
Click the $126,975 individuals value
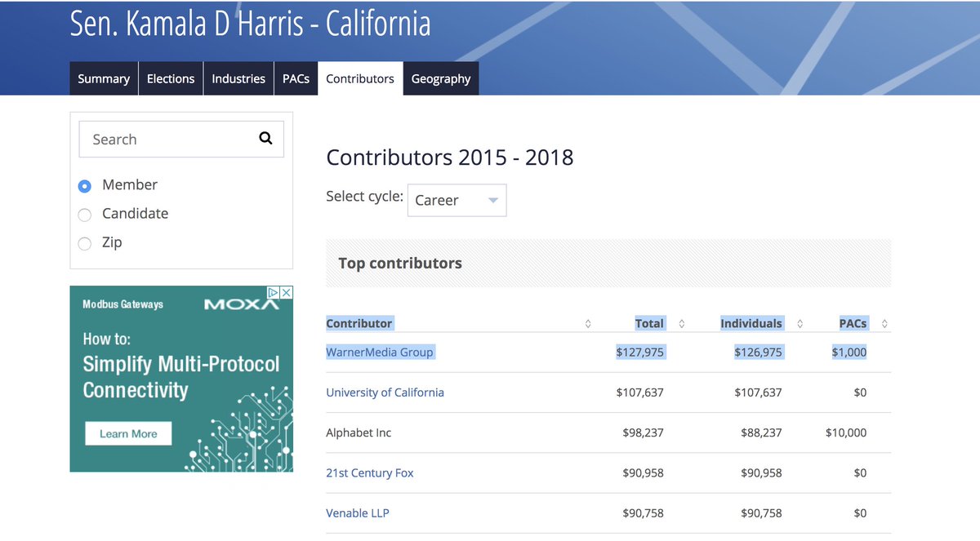(758, 353)
